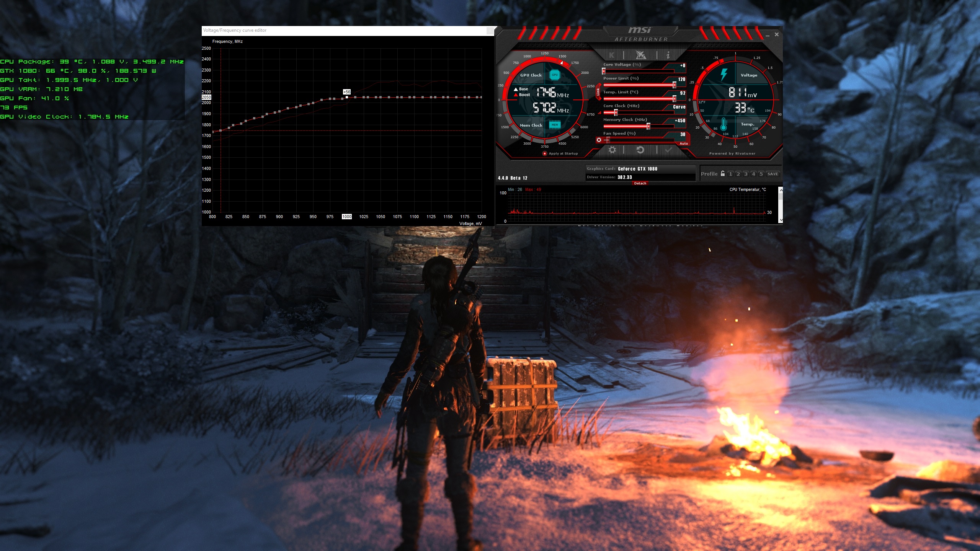Open curve editor bars icon beside Core Clock

tap(599, 113)
